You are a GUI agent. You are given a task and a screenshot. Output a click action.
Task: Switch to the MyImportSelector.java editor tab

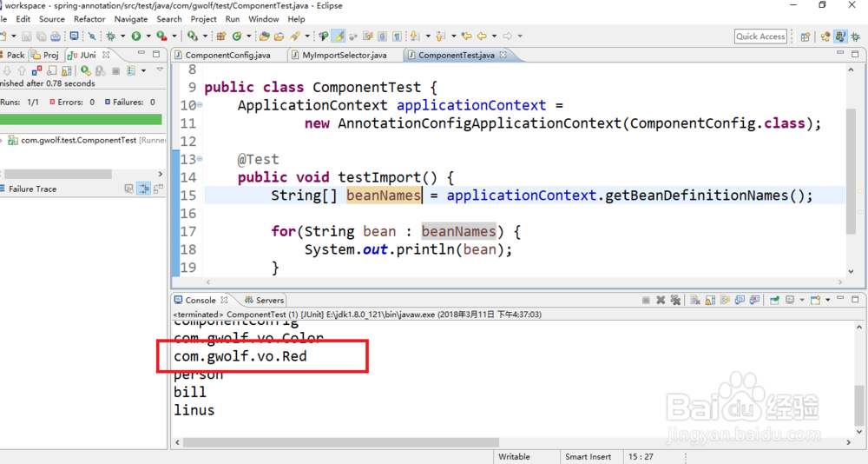pos(339,55)
